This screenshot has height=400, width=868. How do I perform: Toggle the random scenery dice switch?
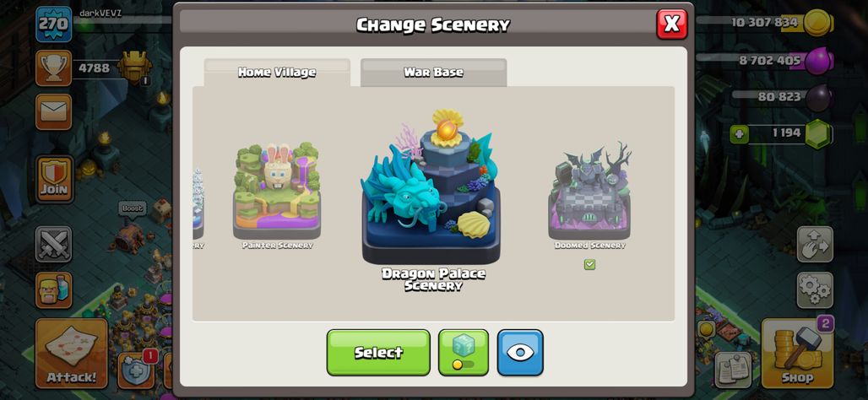464,353
